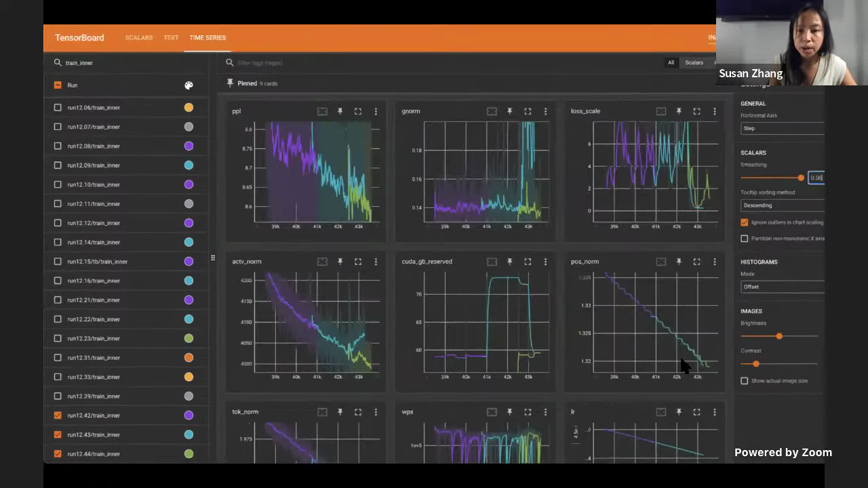868x488 pixels.
Task: Focus the train_inner run search field
Action: [x=130, y=63]
